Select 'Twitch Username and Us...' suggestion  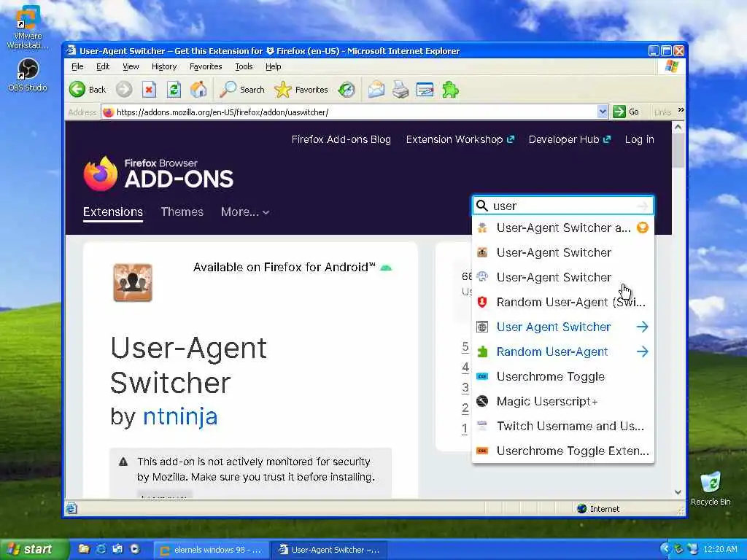click(x=562, y=426)
